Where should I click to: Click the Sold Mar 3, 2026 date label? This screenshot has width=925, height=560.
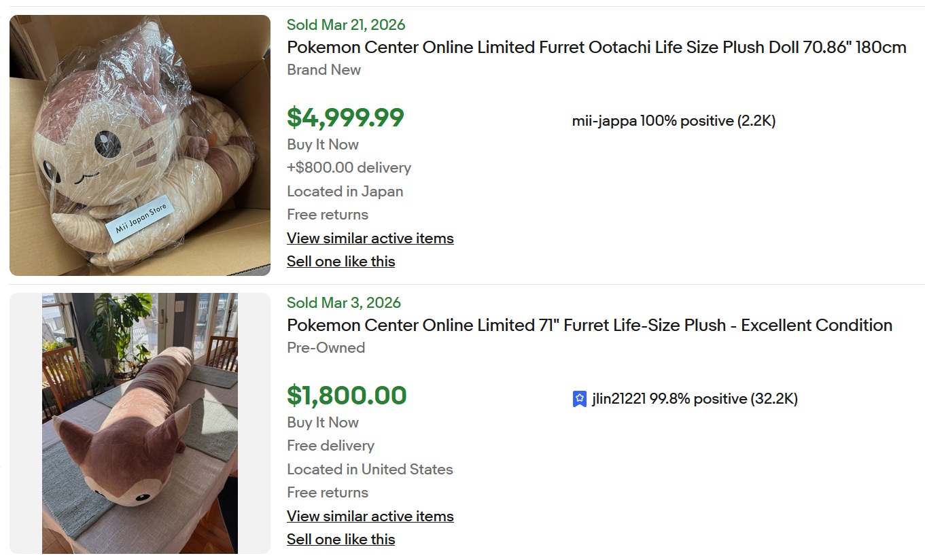(x=343, y=303)
